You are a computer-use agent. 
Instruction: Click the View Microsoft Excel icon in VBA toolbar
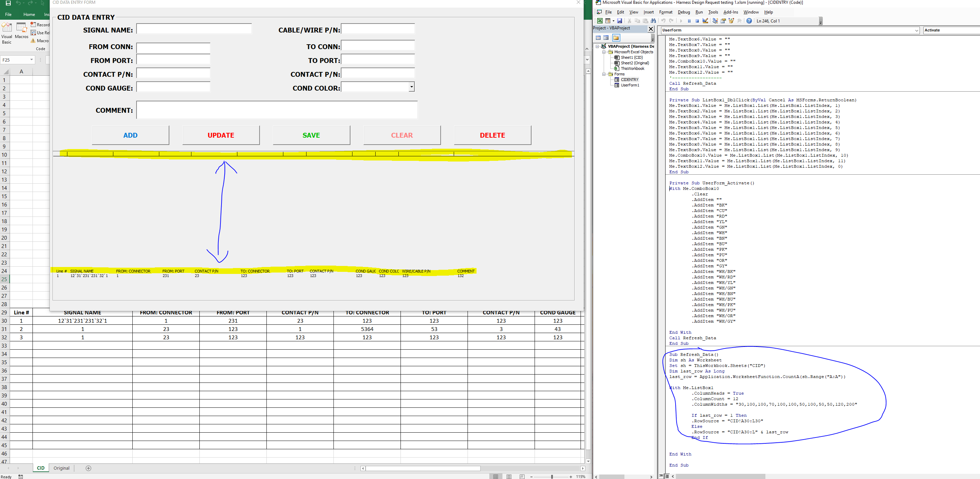click(x=600, y=21)
